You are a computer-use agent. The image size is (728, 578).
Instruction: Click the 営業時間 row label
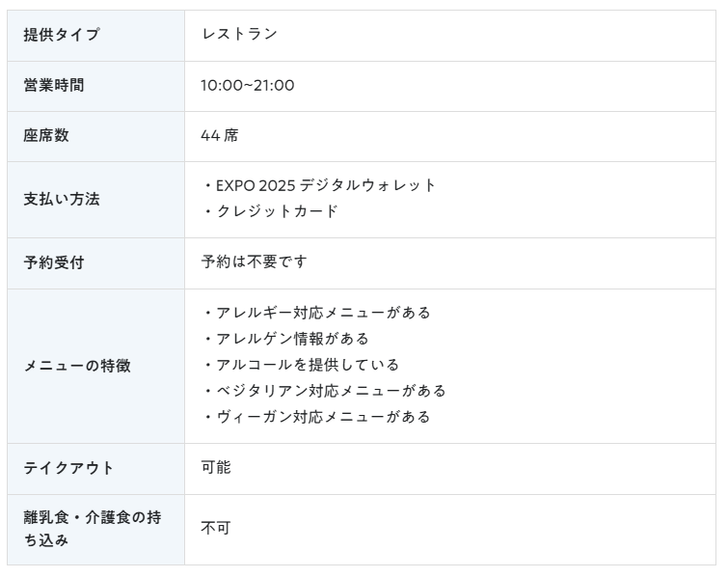tap(54, 86)
